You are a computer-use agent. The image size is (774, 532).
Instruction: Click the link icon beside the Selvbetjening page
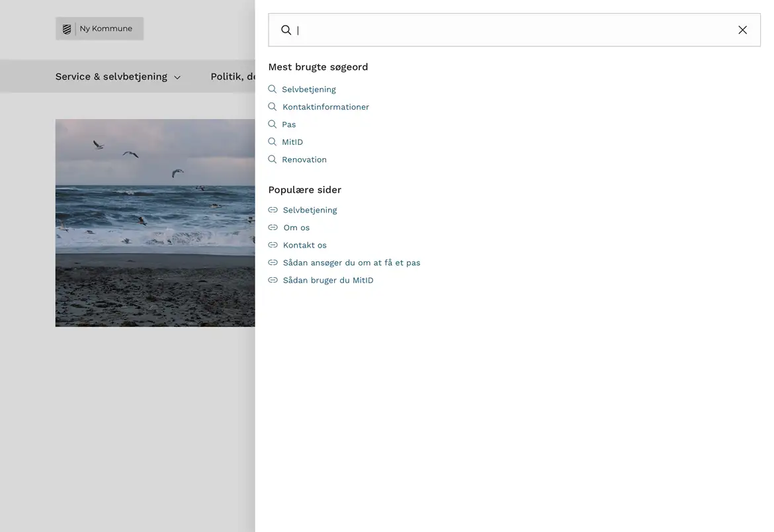point(273,210)
